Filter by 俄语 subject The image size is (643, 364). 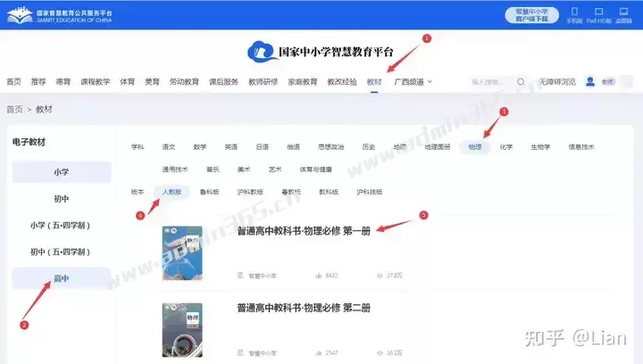point(293,146)
